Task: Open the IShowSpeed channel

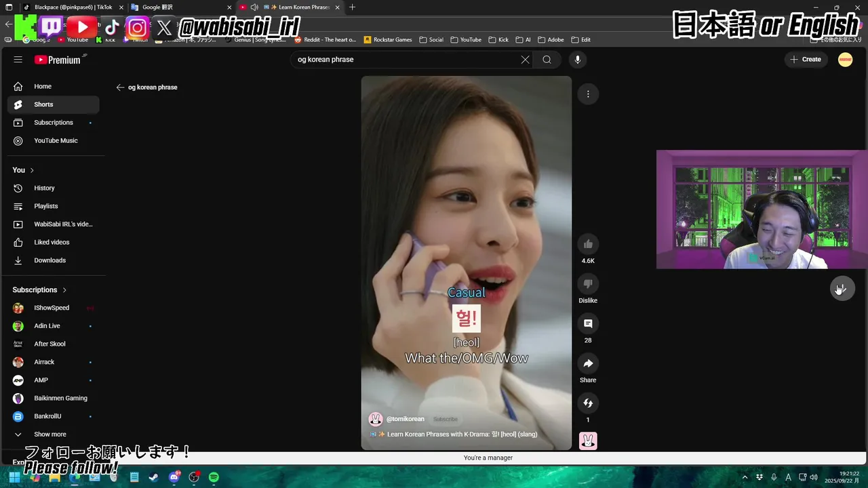Action: tap(53, 308)
